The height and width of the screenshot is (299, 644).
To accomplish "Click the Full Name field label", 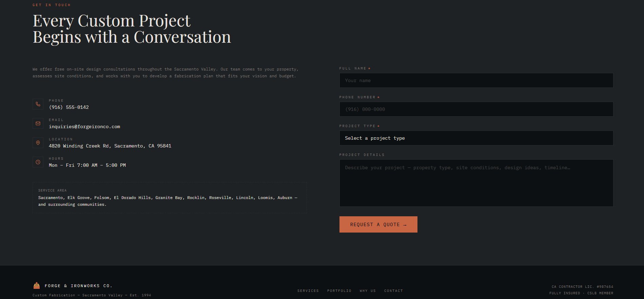I will pyautogui.click(x=355, y=68).
